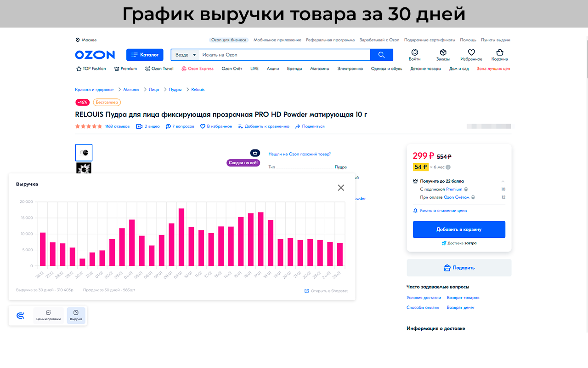Open Пункты выдачи link
This screenshot has height=368, width=588.
coord(496,40)
